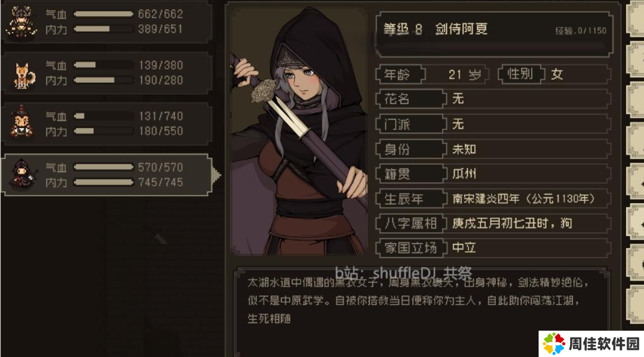The width and height of the screenshot is (644, 357).
Task: Click the 内力 bar showing 190/280
Action: pyautogui.click(x=104, y=80)
